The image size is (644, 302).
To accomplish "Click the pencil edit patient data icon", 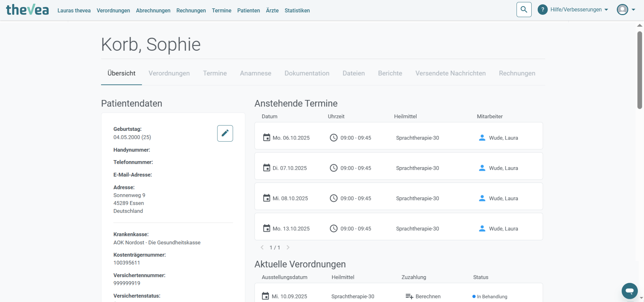I will (225, 133).
